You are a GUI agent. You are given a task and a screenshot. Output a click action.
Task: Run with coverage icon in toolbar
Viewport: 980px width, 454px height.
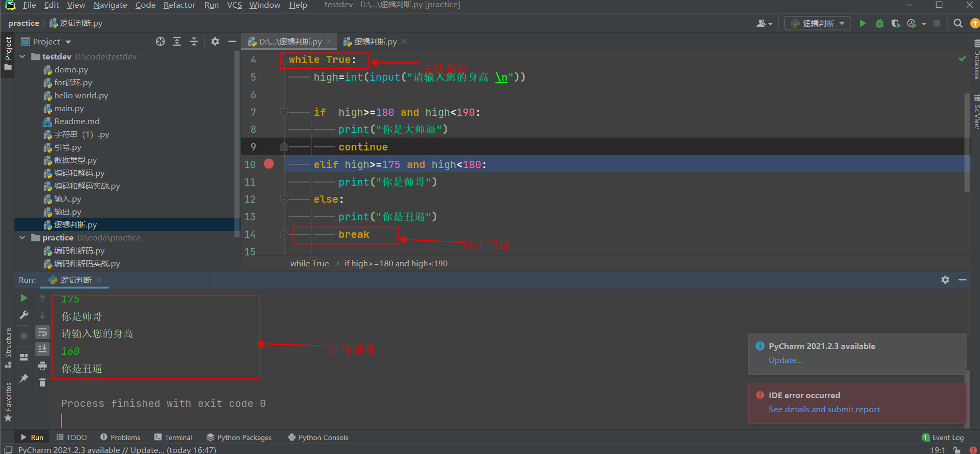(x=896, y=23)
